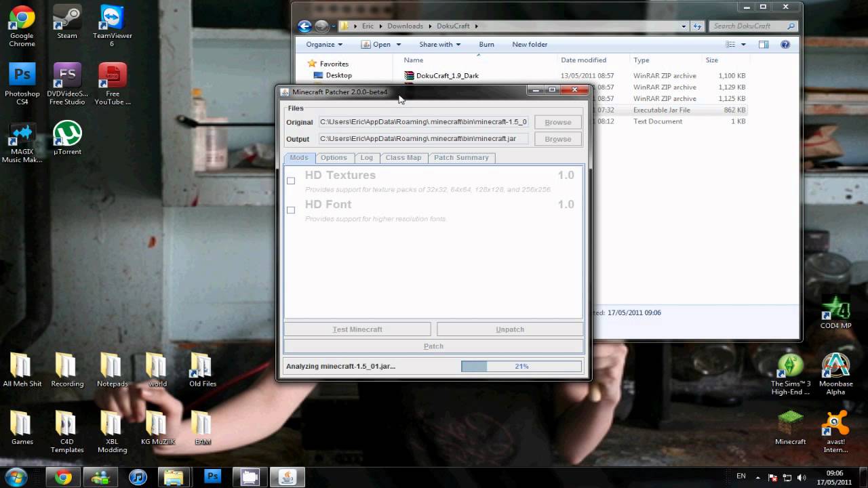868x488 pixels.
Task: Click the Test Minecraft button
Action: (357, 329)
